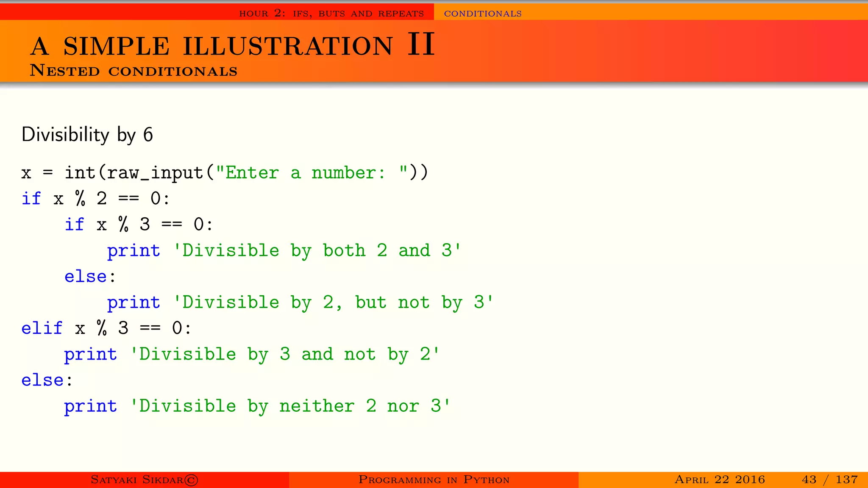
Task: Click the indented inner 'else:' line
Action: point(90,276)
